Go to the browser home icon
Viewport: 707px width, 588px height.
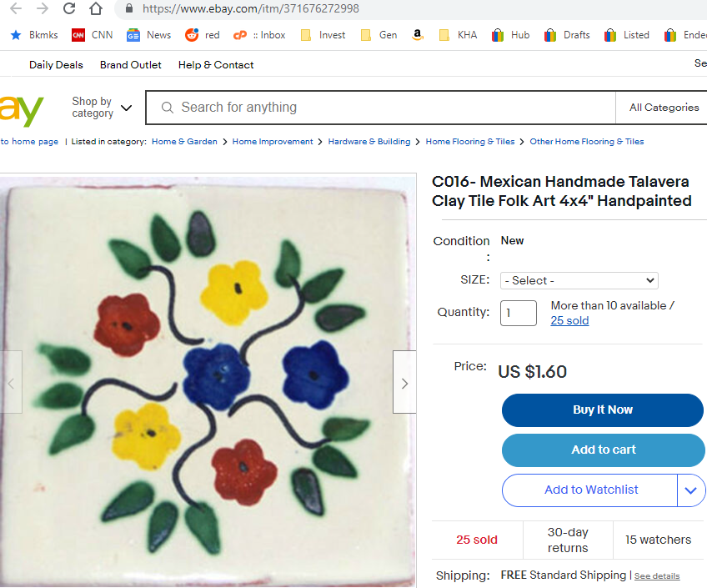pyautogui.click(x=96, y=9)
